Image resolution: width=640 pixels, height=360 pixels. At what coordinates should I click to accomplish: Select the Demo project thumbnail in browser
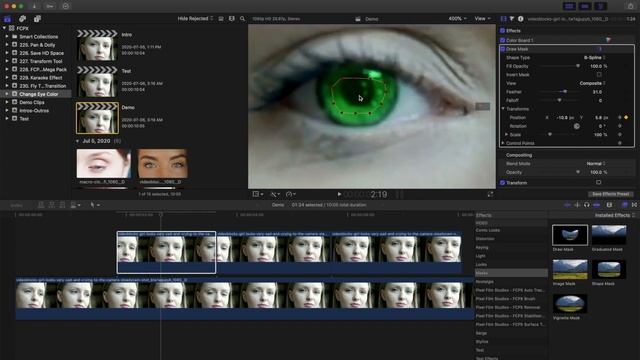tap(97, 118)
